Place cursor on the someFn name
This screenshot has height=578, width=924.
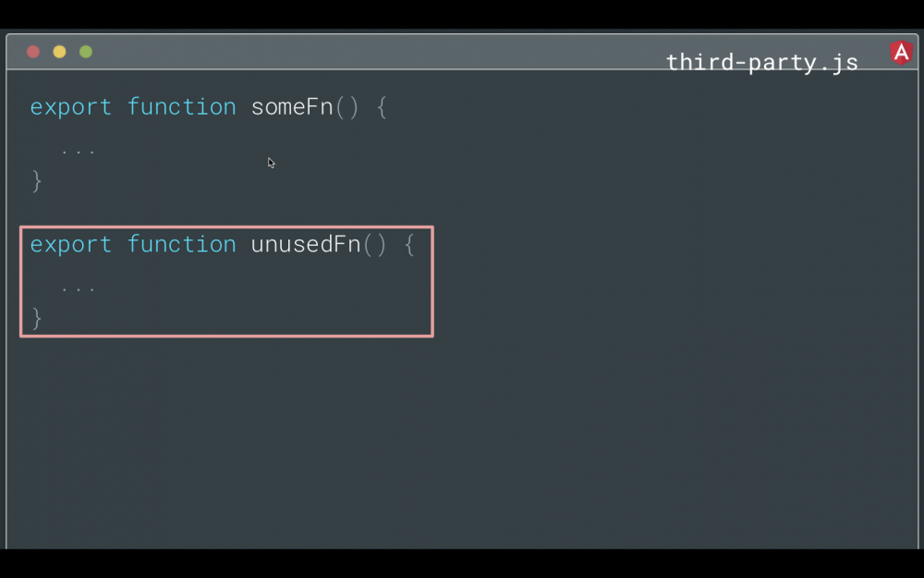(x=292, y=107)
